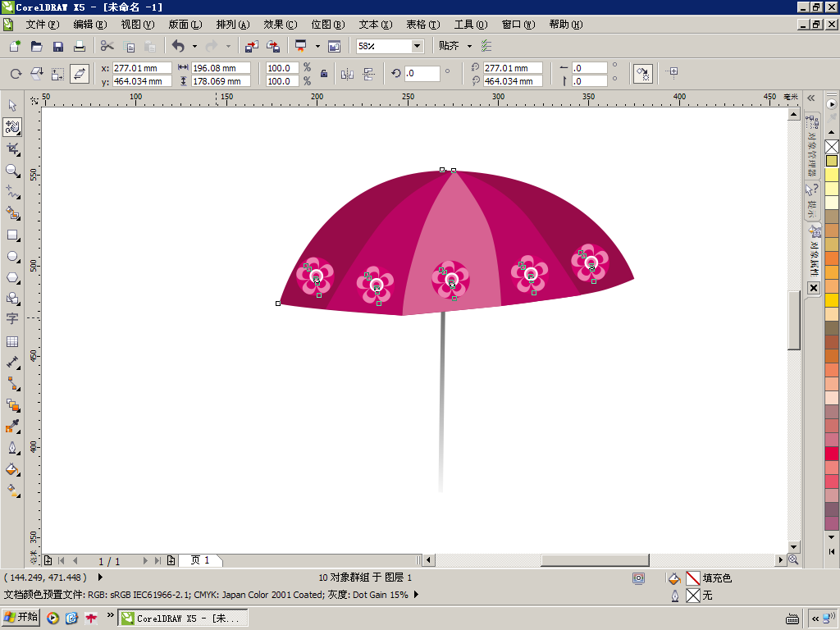
Task: Select the Table tool
Action: (12, 341)
